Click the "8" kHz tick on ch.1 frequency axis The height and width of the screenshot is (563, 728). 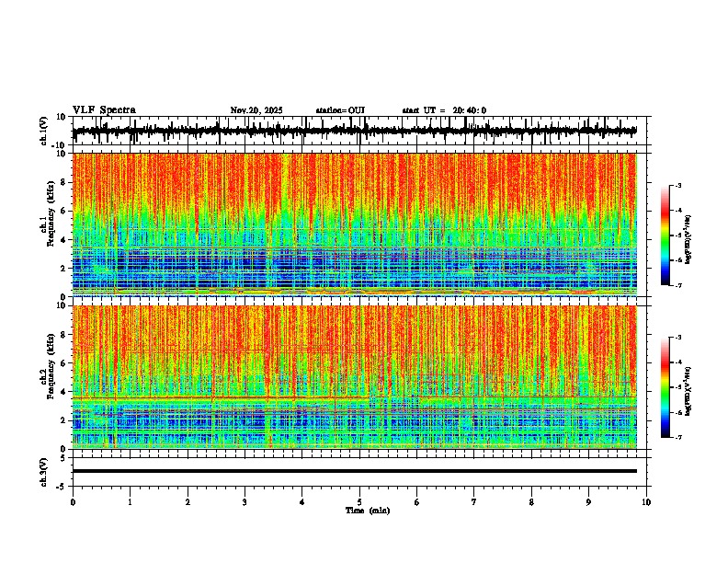click(64, 182)
